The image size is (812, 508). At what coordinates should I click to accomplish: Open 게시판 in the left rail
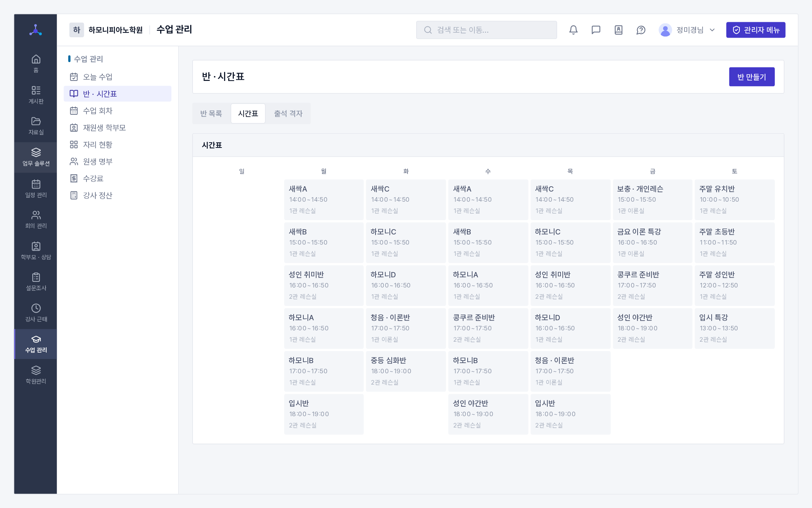(x=36, y=95)
